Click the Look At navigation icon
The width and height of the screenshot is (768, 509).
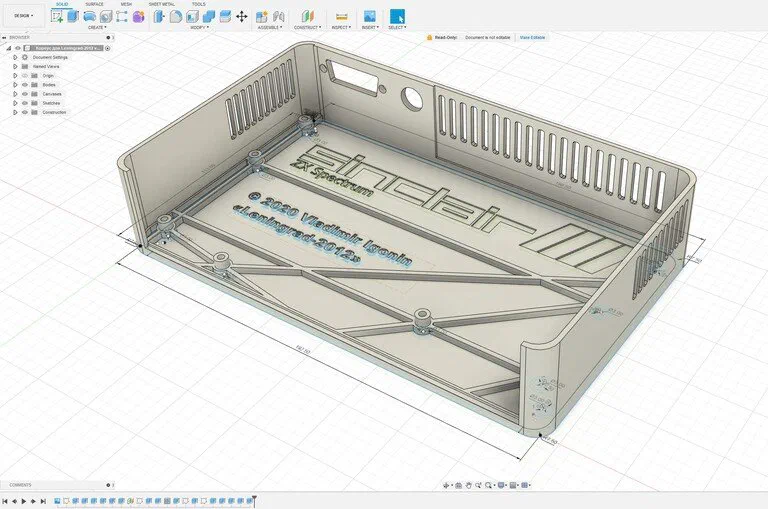458,485
